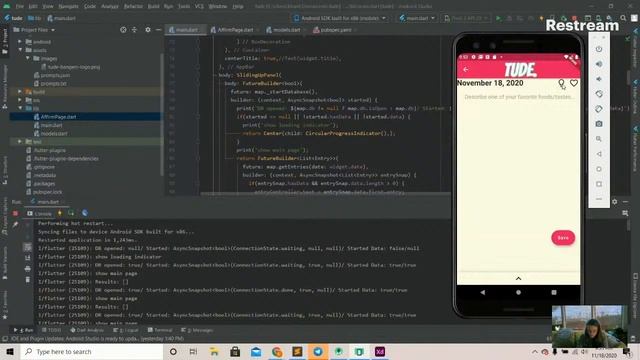Open Project panel settings gear
Screen dimensions: 640x360
[x=148, y=30]
